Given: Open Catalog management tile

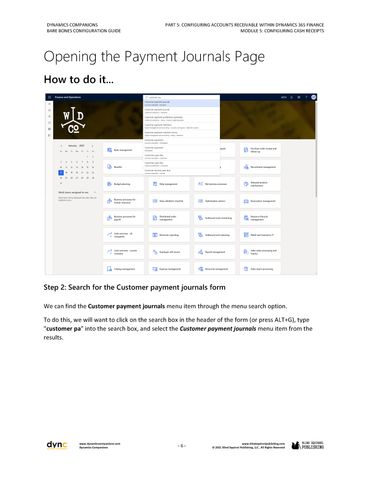Looking at the screenshot, I should pyautogui.click(x=124, y=268).
